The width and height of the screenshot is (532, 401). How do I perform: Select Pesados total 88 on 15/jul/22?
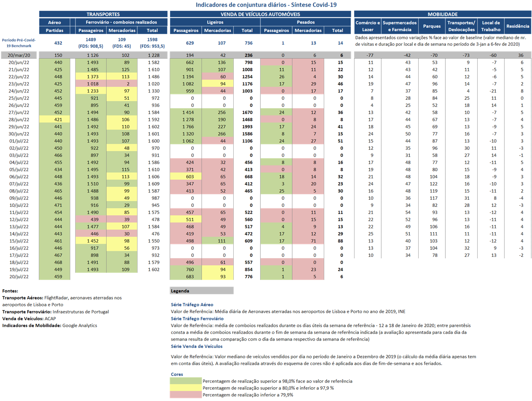click(340, 241)
